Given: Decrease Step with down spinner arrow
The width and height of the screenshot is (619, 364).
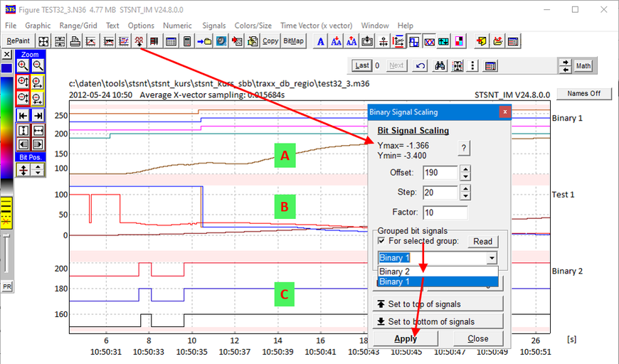Looking at the screenshot, I should pyautogui.click(x=466, y=196).
